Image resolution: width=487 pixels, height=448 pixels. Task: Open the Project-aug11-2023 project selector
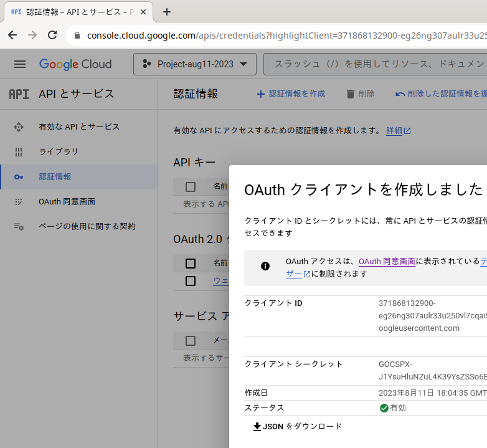click(x=195, y=64)
